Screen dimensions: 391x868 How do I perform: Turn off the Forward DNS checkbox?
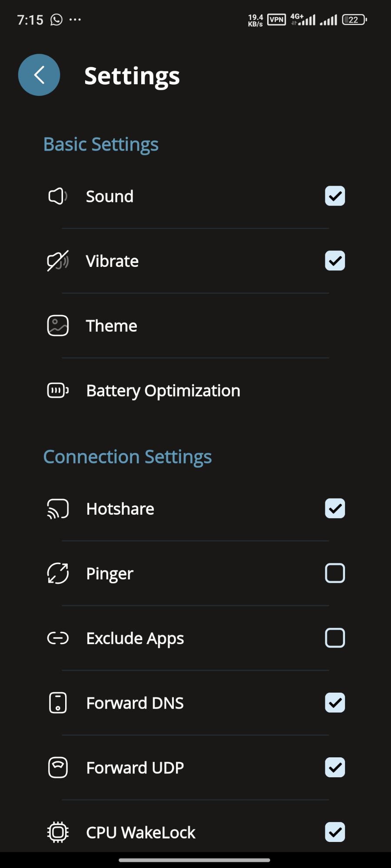pos(335,703)
